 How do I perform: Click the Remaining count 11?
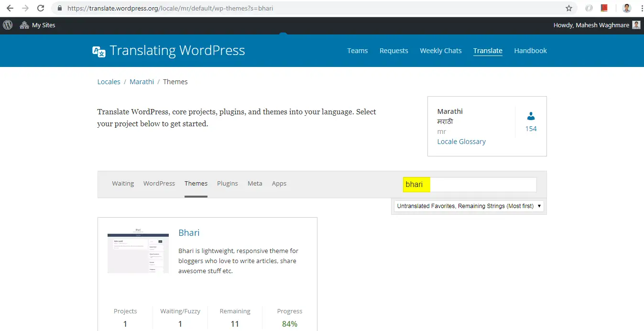[235, 324]
